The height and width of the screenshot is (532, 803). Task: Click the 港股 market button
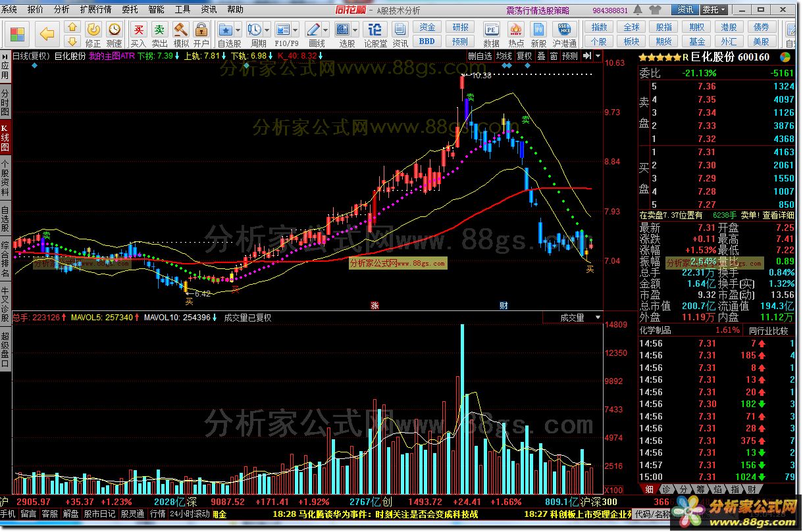(x=729, y=27)
